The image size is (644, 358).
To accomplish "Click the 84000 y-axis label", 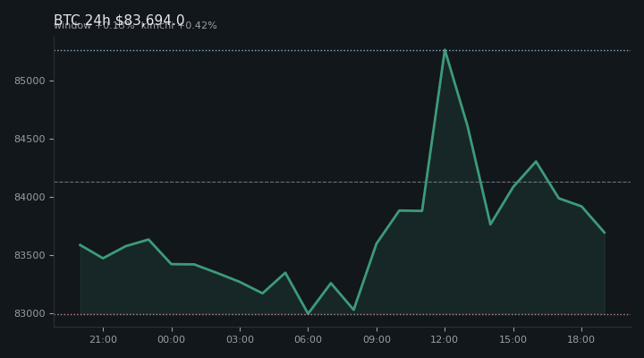I will pyautogui.click(x=30, y=197).
